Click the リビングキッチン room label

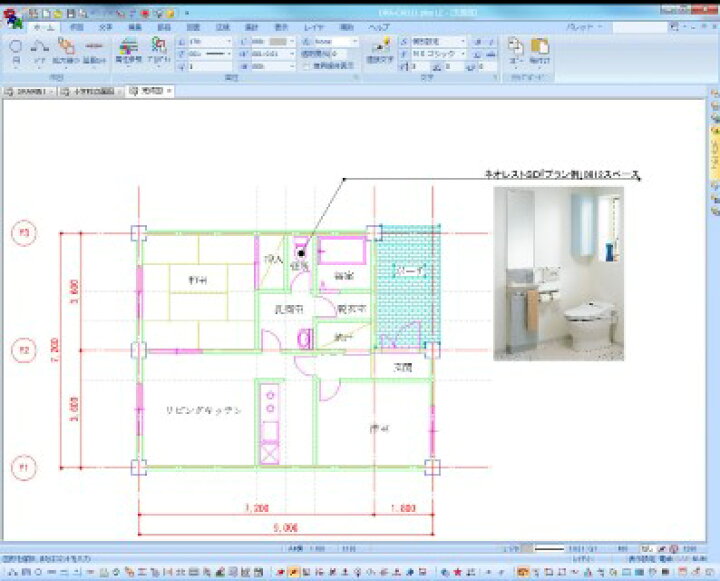203,410
